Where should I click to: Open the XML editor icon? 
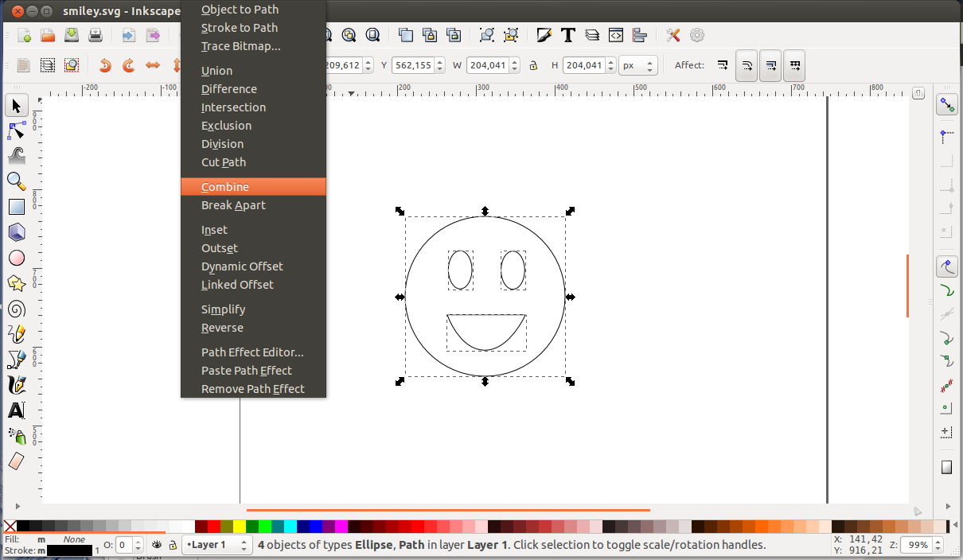coord(615,35)
